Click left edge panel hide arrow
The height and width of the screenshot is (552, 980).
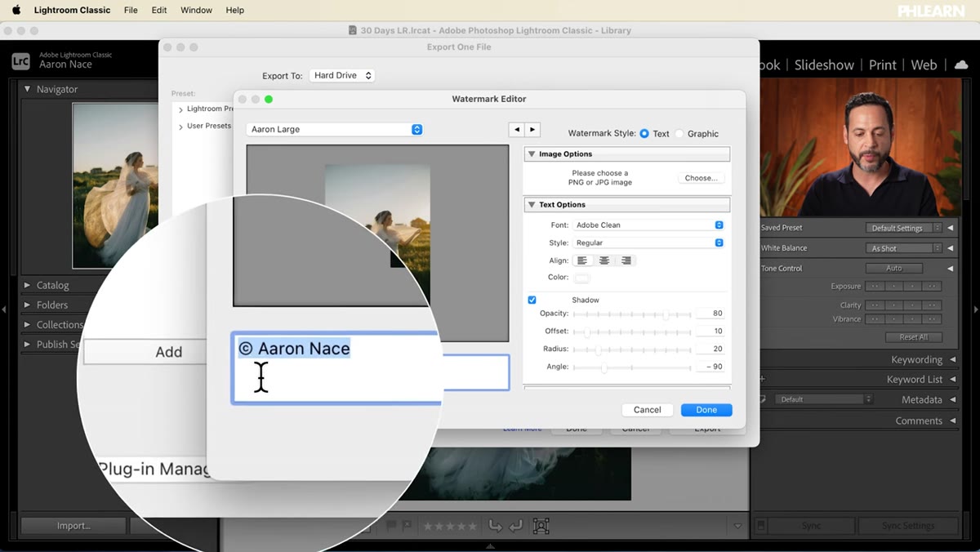(3, 309)
